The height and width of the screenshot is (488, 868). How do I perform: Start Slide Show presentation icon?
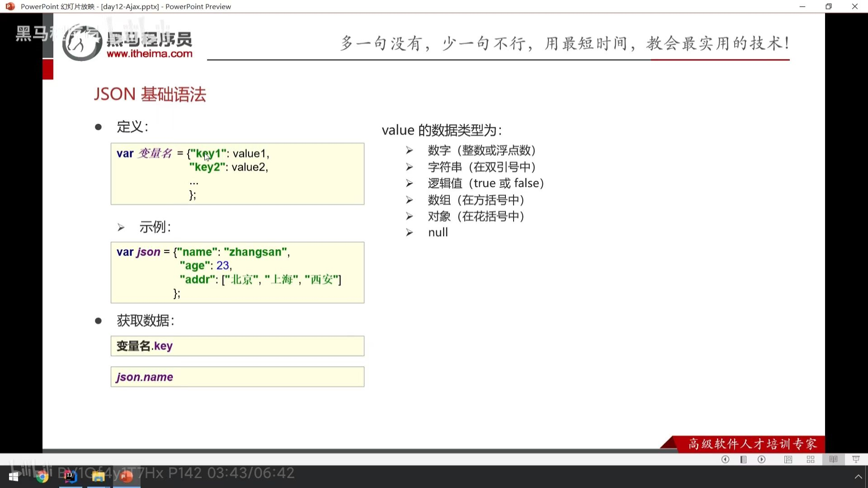click(856, 460)
